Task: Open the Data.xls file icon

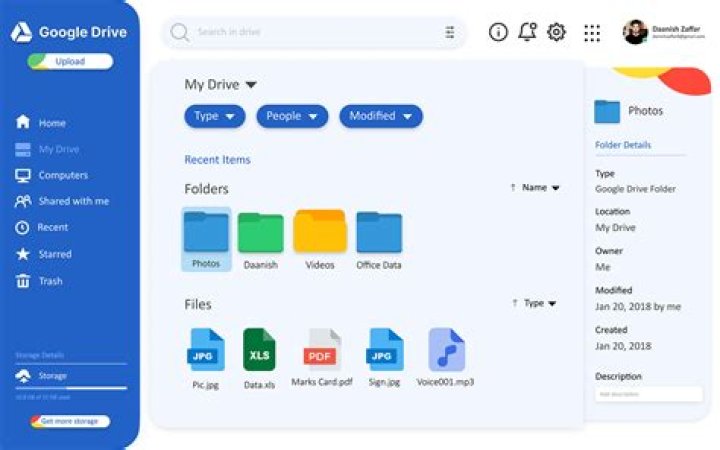Action: point(259,350)
